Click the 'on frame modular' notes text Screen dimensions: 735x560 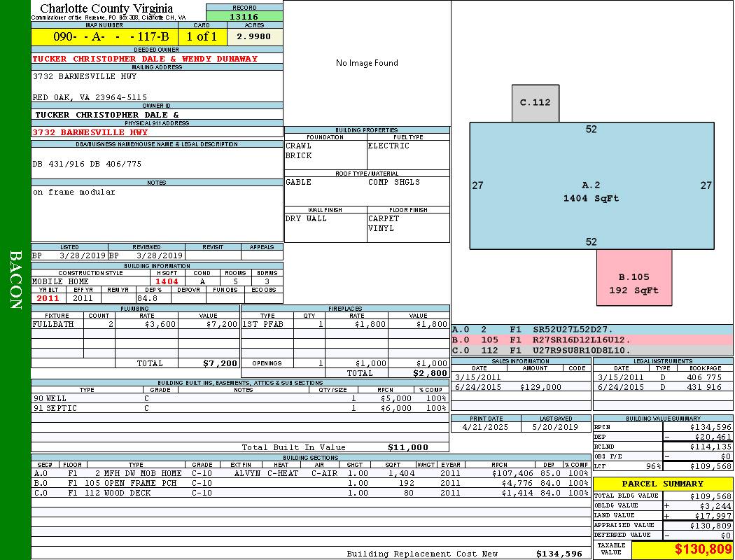point(74,192)
